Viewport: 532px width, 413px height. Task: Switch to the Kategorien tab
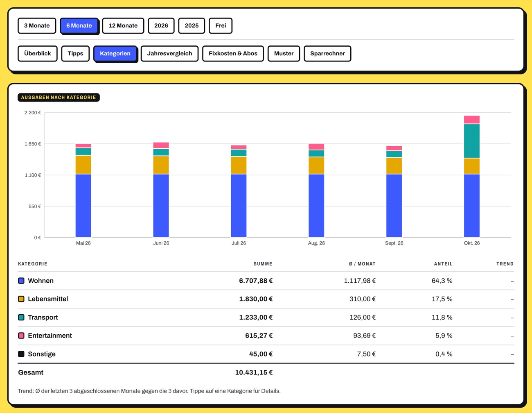tap(115, 53)
